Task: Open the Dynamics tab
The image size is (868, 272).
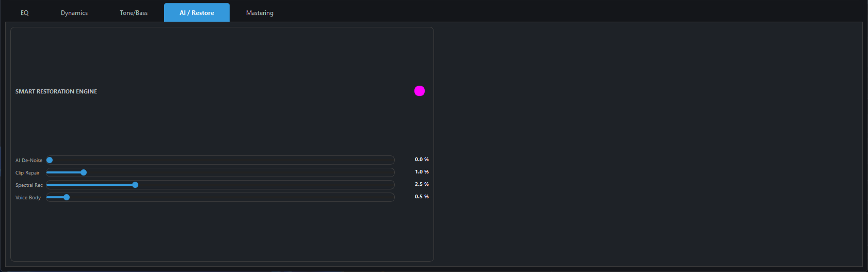Action: (x=74, y=13)
